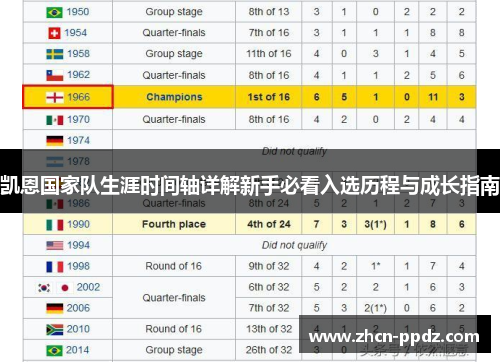The height and width of the screenshot is (362, 500).
Task: Select the "6th of 32" cell
Action: (269, 287)
